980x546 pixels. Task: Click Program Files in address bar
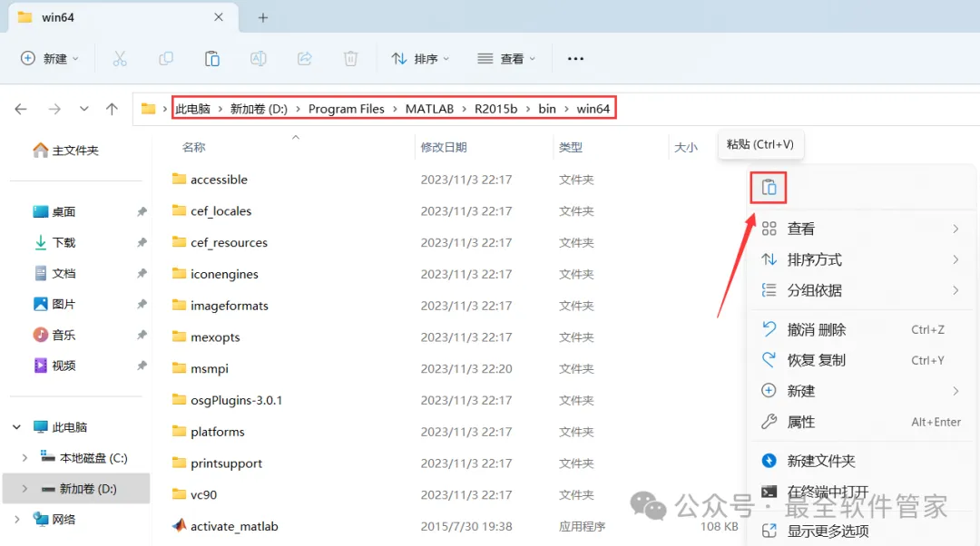pyautogui.click(x=347, y=109)
